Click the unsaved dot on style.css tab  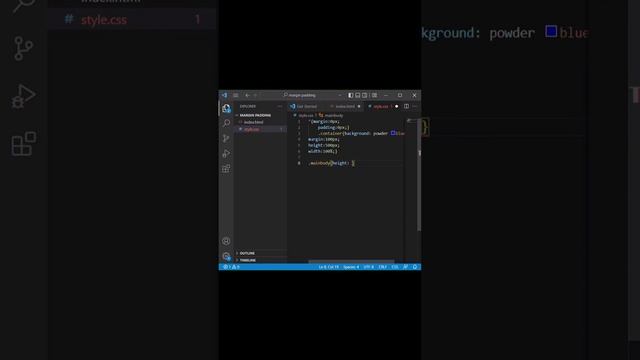(396, 107)
